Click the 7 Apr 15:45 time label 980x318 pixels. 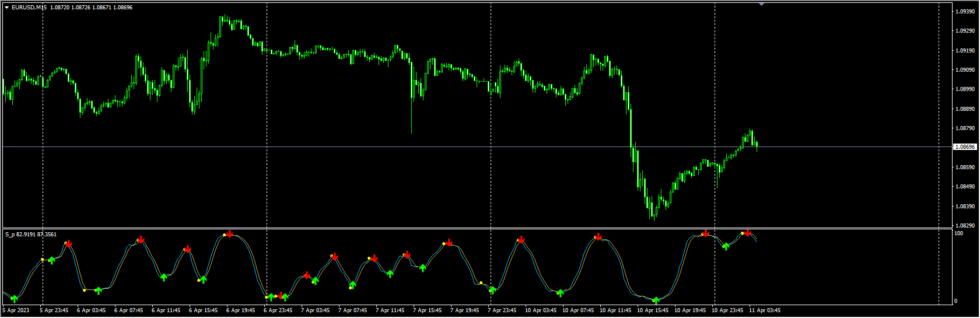[x=427, y=310]
